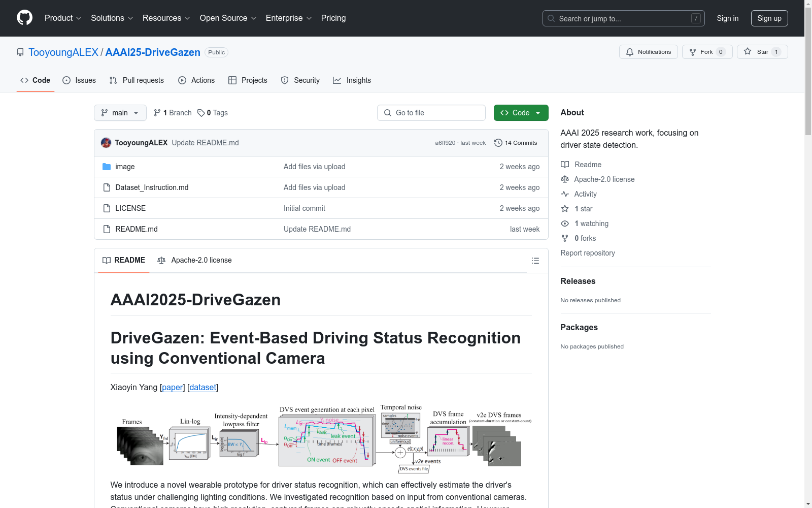This screenshot has width=812, height=508.
Task: Click the Sign up button
Action: [769, 18]
